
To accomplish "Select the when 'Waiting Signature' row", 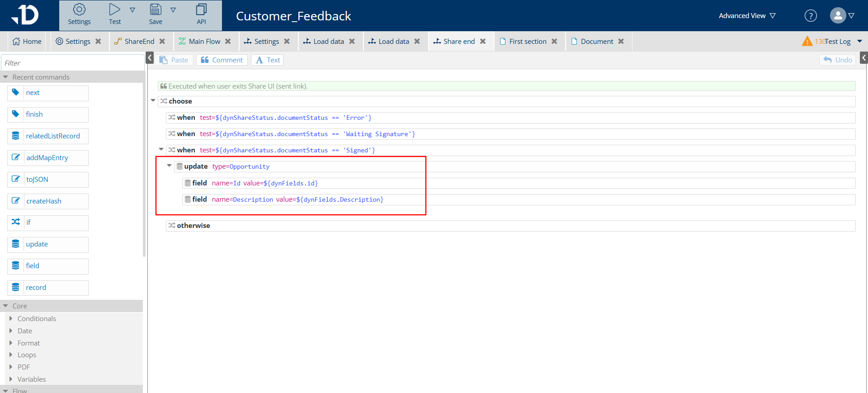I will (510, 134).
